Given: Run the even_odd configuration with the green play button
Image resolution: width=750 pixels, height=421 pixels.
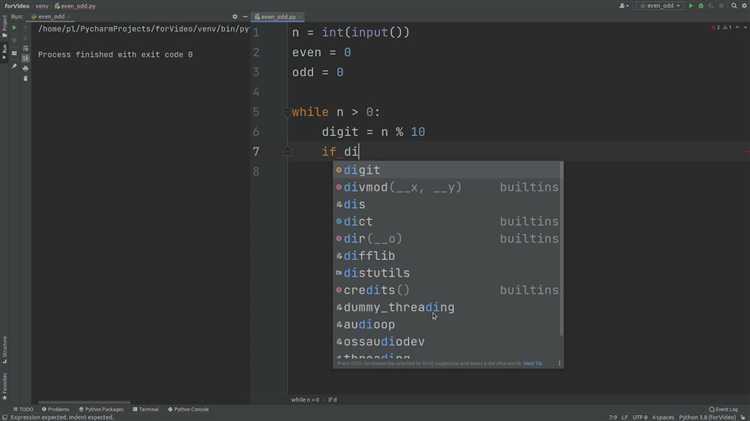Looking at the screenshot, I should (x=691, y=6).
